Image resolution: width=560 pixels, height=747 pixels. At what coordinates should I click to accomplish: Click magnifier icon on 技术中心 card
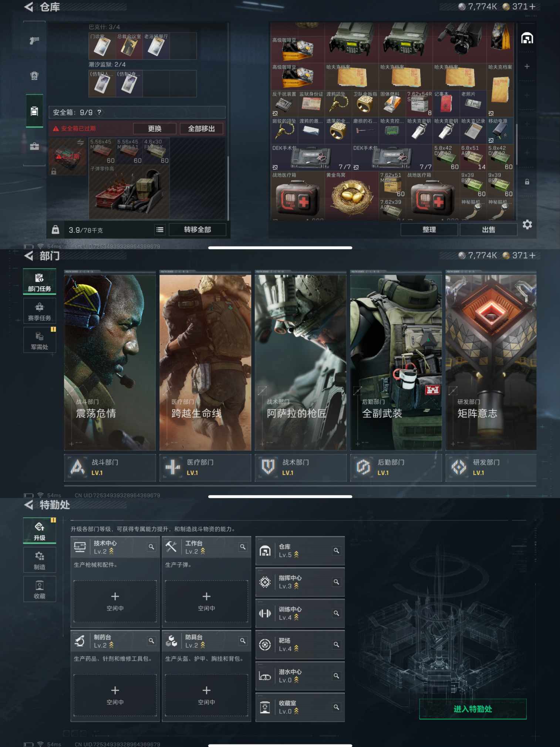(151, 547)
